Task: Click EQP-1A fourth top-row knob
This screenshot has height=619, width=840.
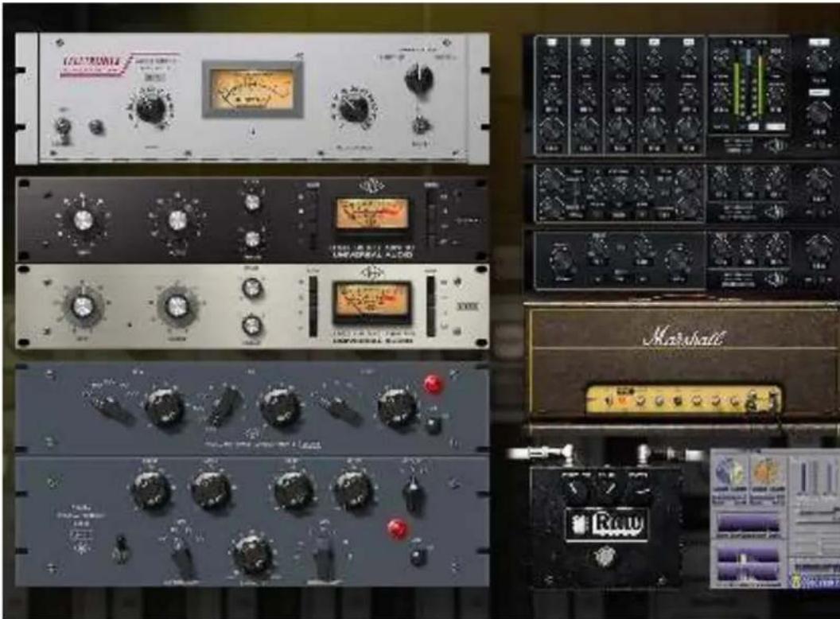Action: pos(353,489)
